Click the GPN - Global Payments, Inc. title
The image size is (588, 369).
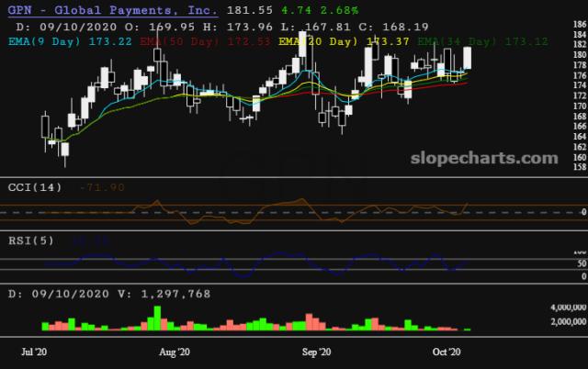point(112,10)
